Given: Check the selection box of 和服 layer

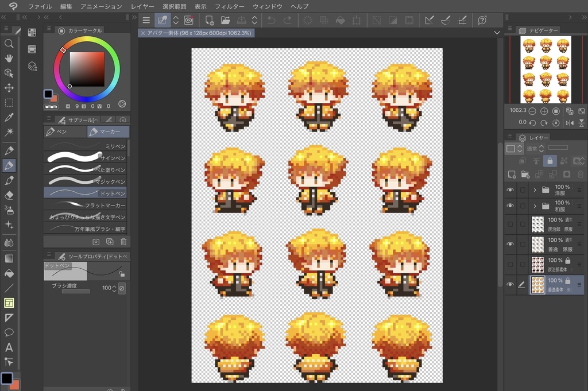Looking at the screenshot, I should click(523, 206).
